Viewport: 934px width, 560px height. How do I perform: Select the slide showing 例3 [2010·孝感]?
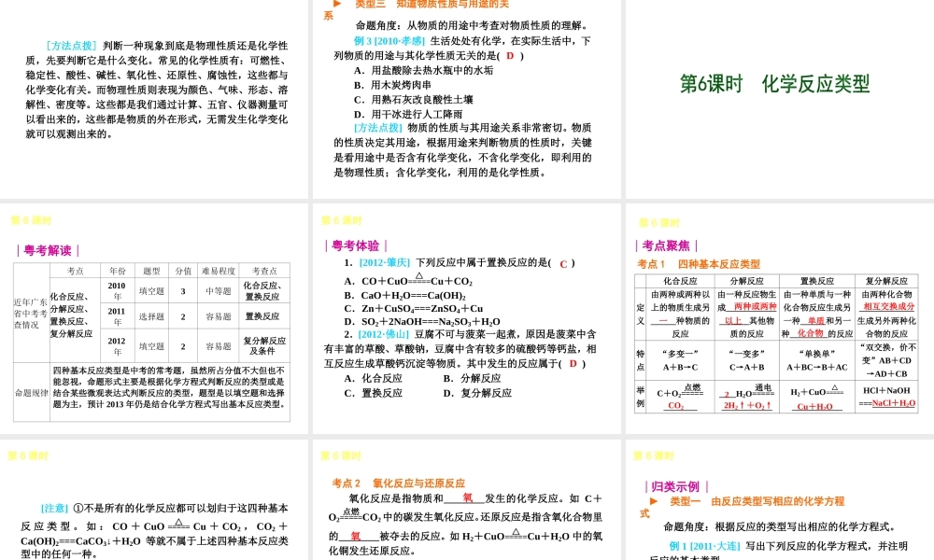466,99
